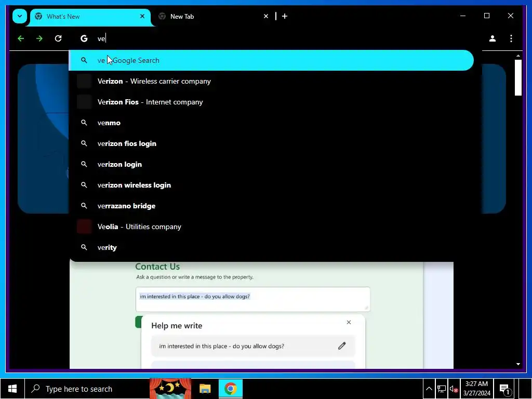
Task: Open the network status tray icon
Action: point(442,389)
